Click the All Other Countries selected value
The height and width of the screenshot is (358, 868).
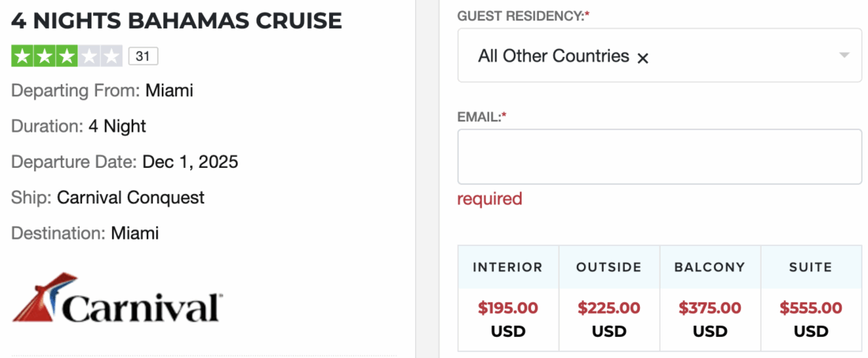(553, 56)
